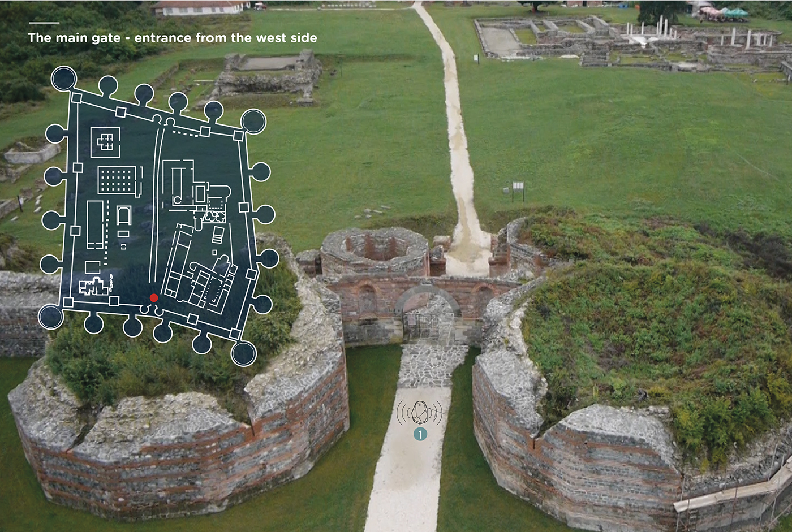Click 'The main gate - entrance from the west side' heading

point(173,38)
